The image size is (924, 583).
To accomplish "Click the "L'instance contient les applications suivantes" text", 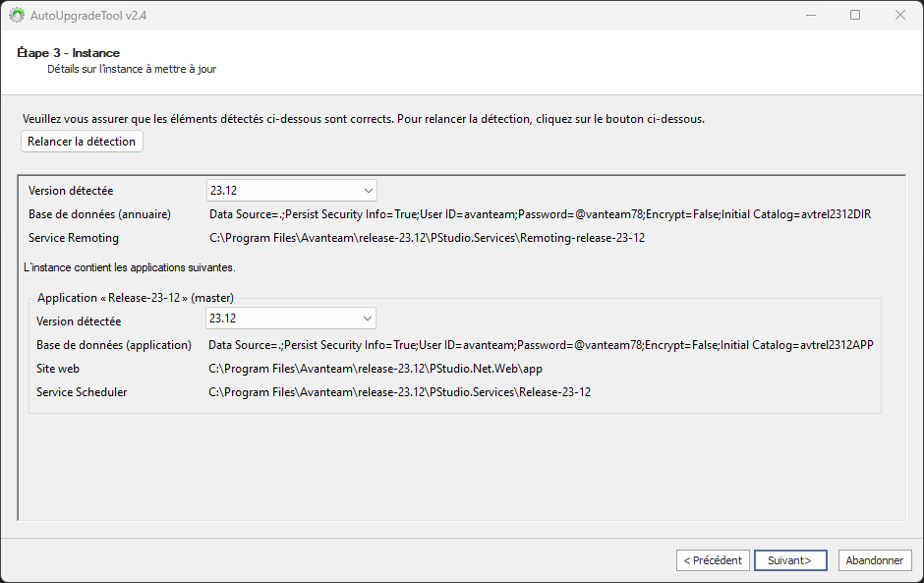I will 129,267.
